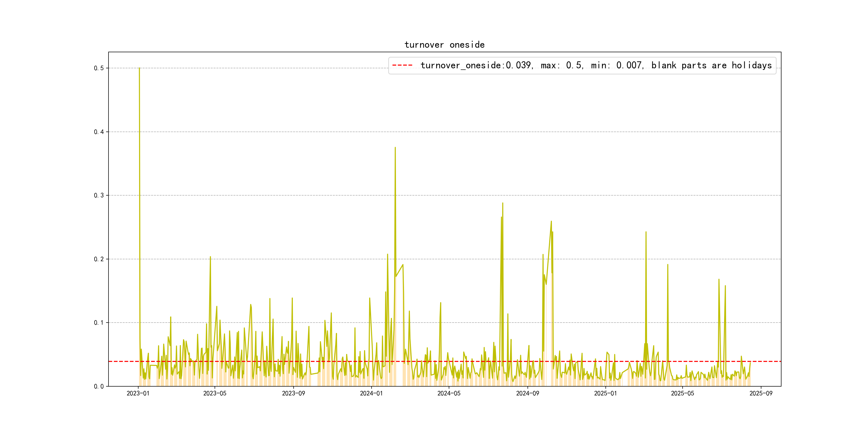The height and width of the screenshot is (434, 868).
Task: Click the legend text 'turnover_oneside:0.039'
Action: [476, 65]
